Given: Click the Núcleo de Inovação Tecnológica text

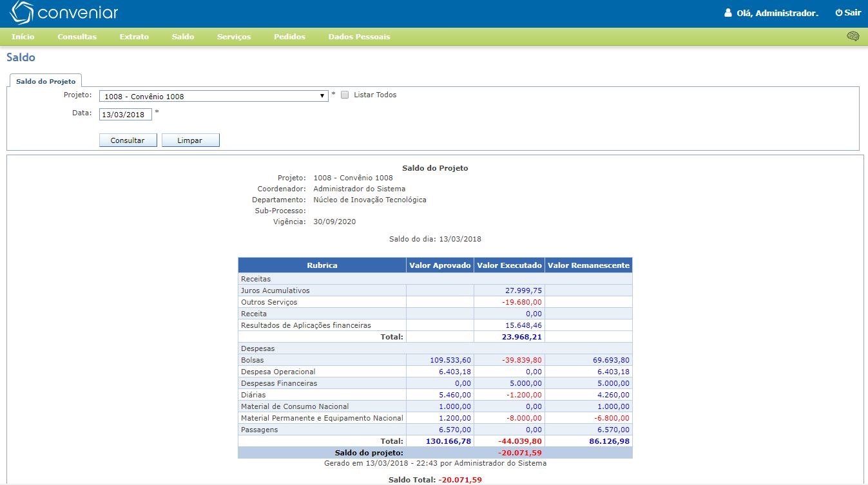Looking at the screenshot, I should [x=370, y=200].
